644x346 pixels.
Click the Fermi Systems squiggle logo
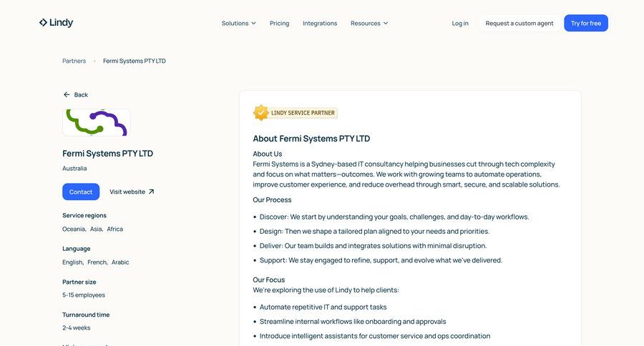[96, 122]
